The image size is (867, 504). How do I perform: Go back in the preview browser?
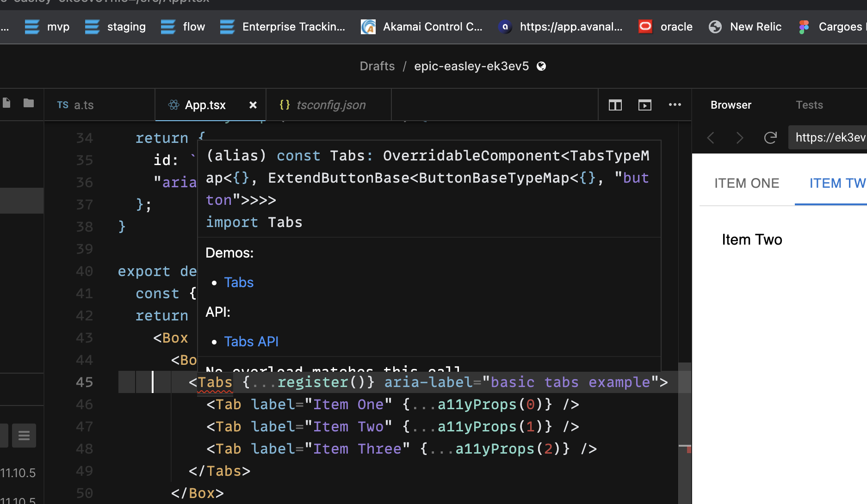pyautogui.click(x=711, y=138)
